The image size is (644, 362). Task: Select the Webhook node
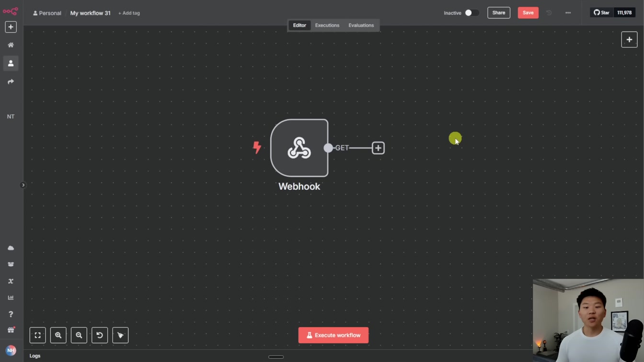click(x=299, y=148)
